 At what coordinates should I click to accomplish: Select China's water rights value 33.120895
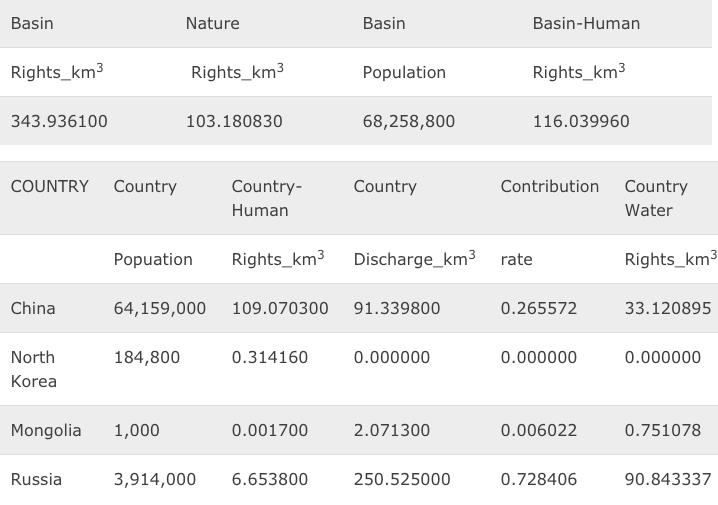click(667, 308)
